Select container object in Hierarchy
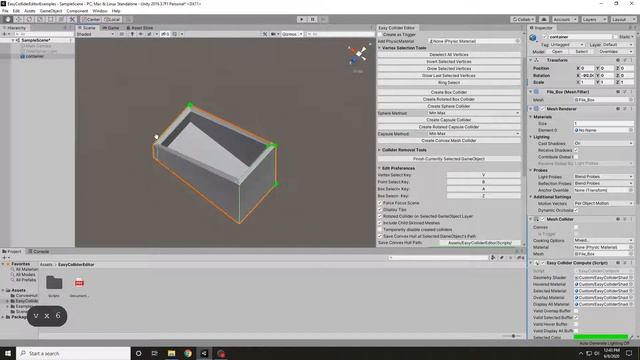 tap(35, 56)
